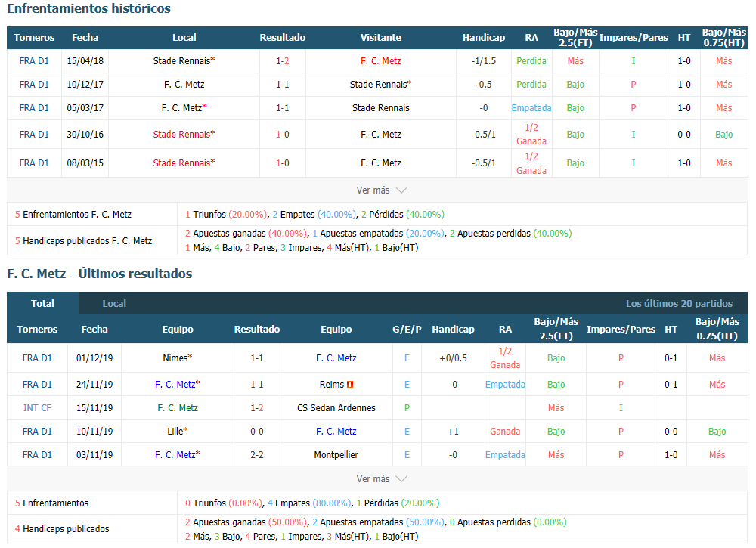This screenshot has width=756, height=548.
Task: Click Montpellier team name
Action: click(336, 455)
